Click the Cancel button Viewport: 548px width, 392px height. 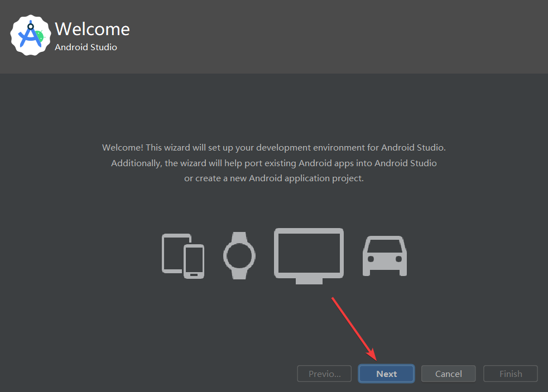(x=449, y=374)
